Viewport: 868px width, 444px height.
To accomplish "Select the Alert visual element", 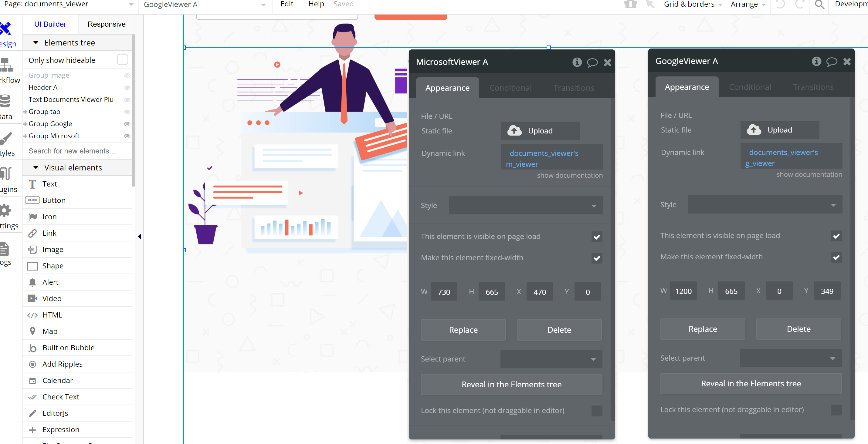I will (x=77, y=282).
